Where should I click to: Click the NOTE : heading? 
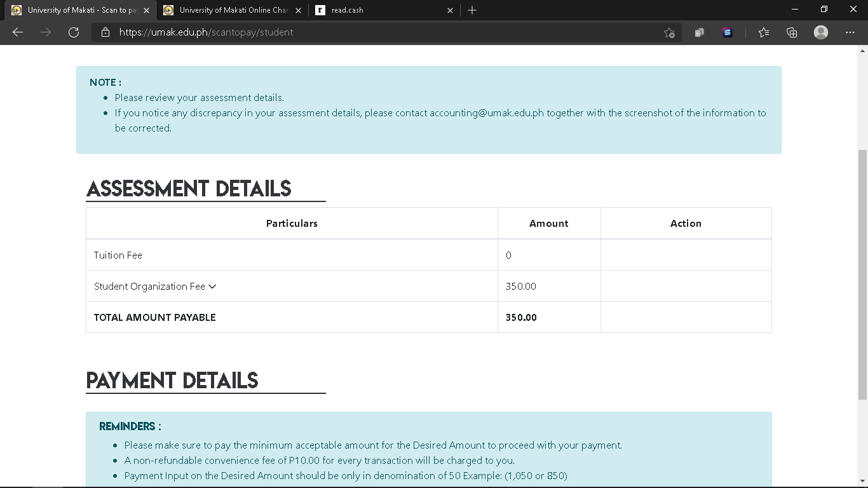click(x=105, y=83)
